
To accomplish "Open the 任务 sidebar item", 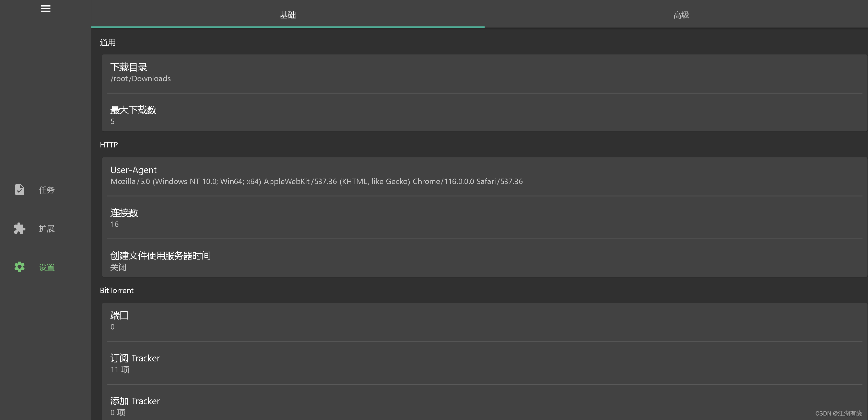I will [46, 190].
